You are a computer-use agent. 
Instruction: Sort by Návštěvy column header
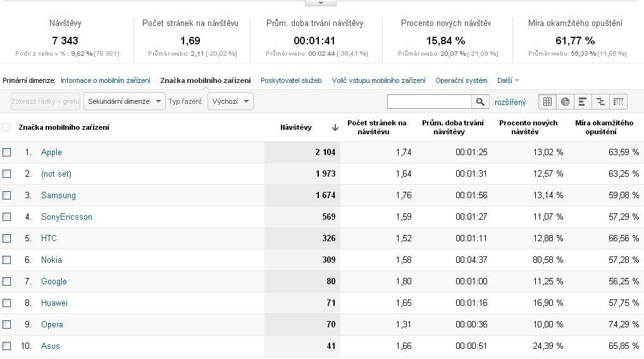(295, 127)
